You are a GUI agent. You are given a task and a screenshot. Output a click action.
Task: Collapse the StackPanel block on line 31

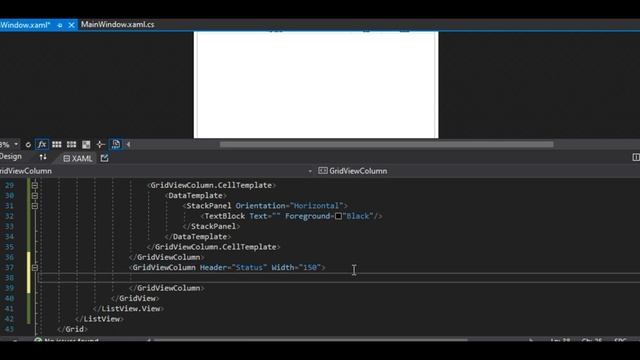click(x=35, y=206)
